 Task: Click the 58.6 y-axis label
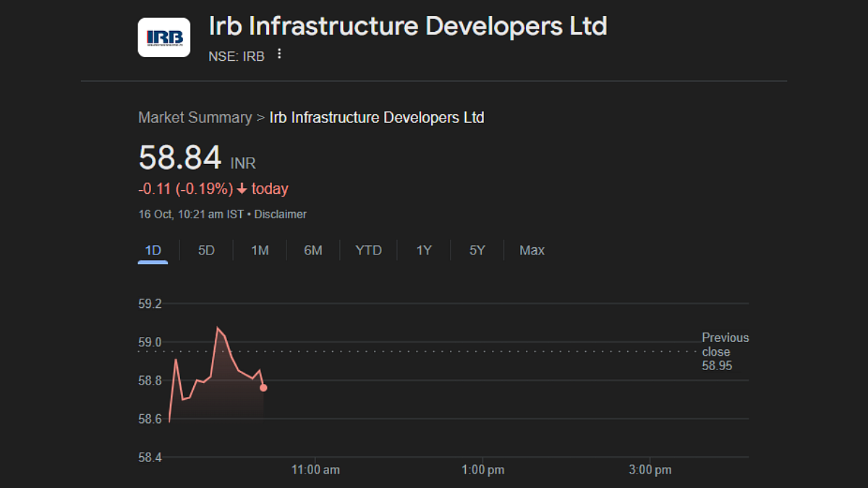click(150, 419)
